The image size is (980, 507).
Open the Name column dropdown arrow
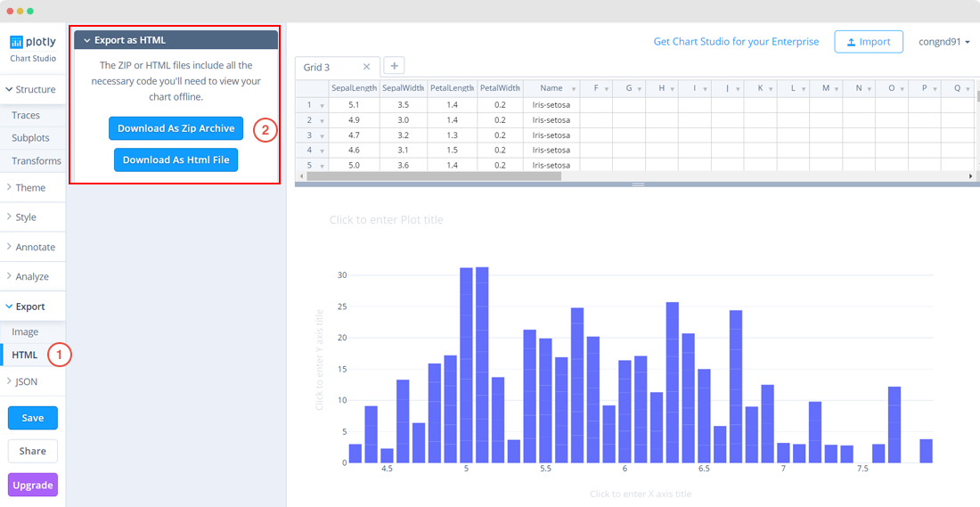coord(574,89)
